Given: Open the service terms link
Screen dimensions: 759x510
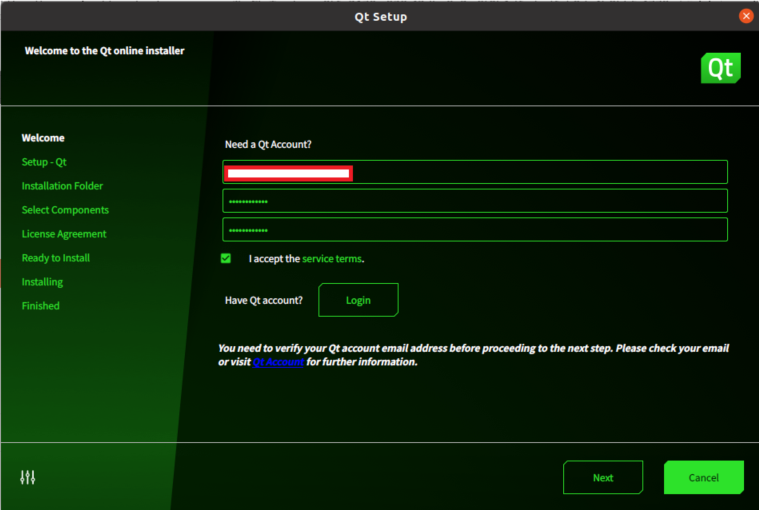Looking at the screenshot, I should (x=332, y=258).
